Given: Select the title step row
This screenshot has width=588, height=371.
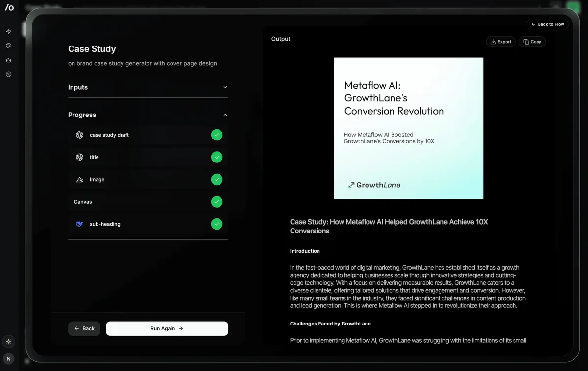Looking at the screenshot, I should pyautogui.click(x=148, y=157).
